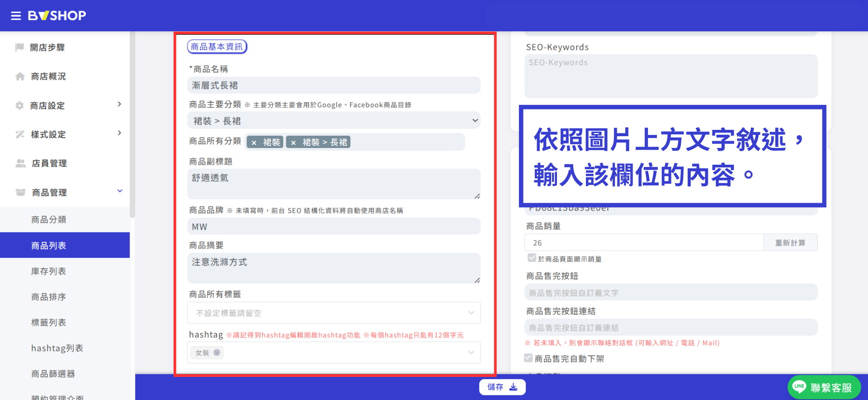Viewport: 868px width, 400px height.
Task: Click 商品售完按鈕連結 field
Action: 671,327
